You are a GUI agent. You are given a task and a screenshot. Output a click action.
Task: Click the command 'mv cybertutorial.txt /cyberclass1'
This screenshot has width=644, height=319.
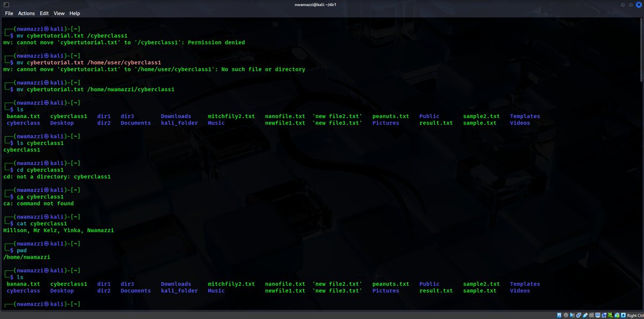click(72, 35)
